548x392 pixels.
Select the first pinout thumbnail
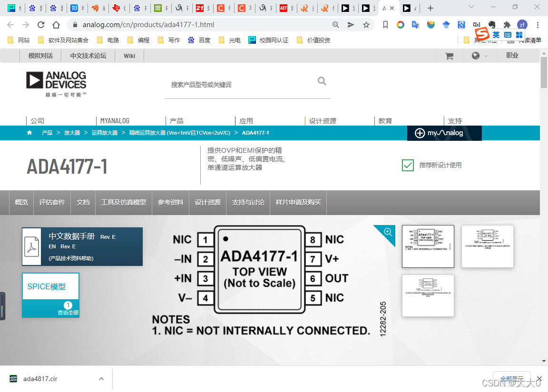[x=428, y=246]
